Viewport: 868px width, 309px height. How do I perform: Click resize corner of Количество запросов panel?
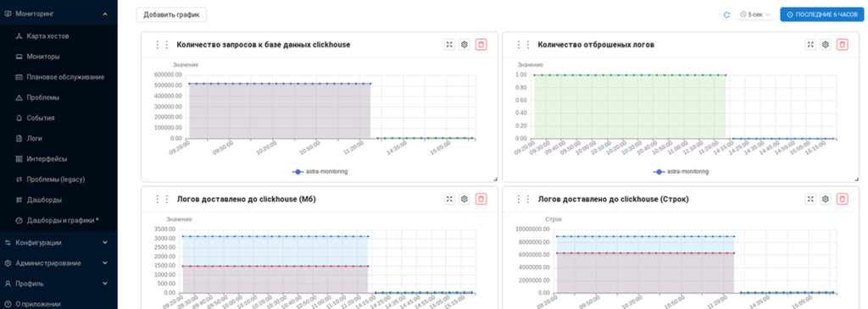[x=495, y=179]
